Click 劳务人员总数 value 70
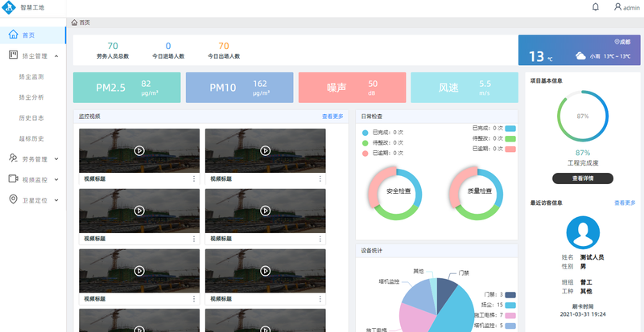Screen dimensions: 644x332 pos(113,46)
